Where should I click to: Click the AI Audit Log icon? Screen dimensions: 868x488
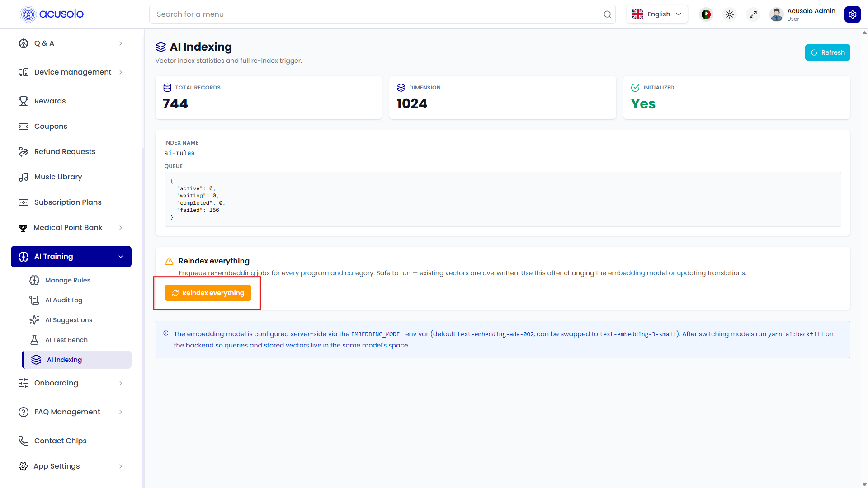click(34, 300)
